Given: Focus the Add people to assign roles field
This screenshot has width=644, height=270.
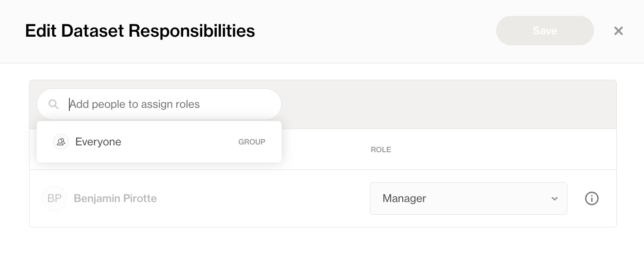Looking at the screenshot, I should point(159,104).
